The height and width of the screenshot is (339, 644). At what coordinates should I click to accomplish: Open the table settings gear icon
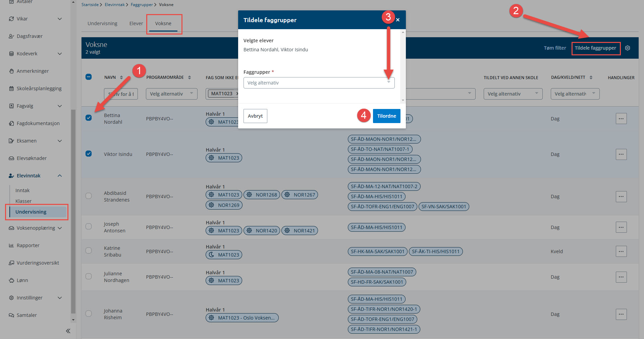628,48
